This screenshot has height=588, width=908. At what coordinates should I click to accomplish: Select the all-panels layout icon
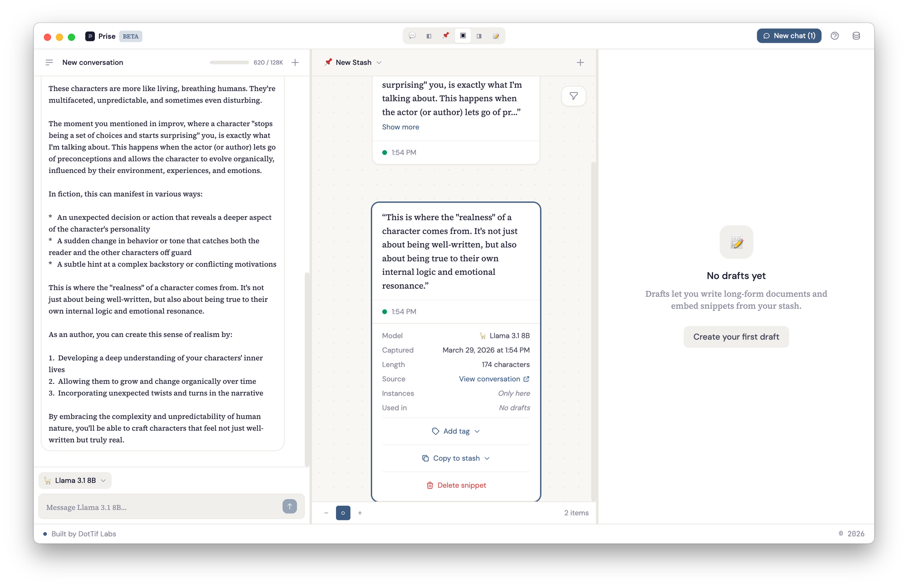463,36
